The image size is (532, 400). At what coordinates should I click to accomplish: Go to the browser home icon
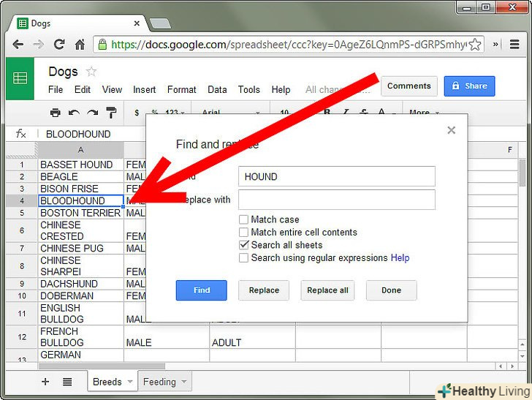tap(80, 44)
